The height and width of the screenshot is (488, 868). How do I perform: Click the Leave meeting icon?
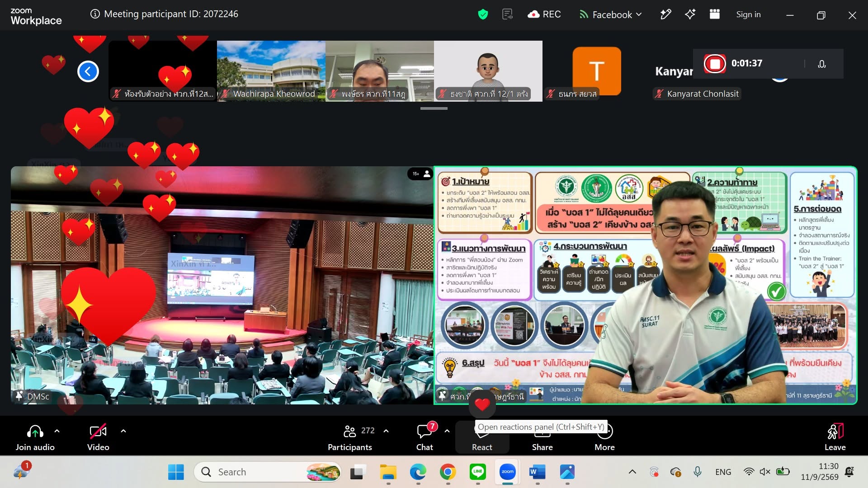(835, 437)
